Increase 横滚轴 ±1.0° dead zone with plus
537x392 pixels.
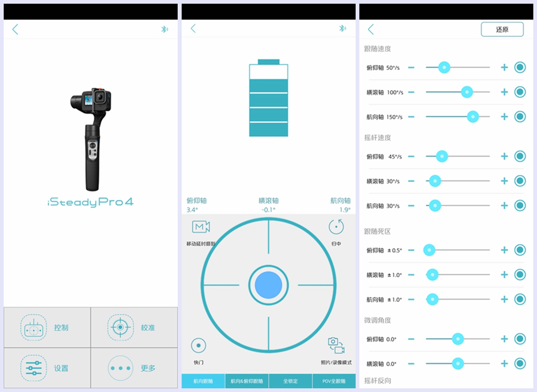click(504, 275)
